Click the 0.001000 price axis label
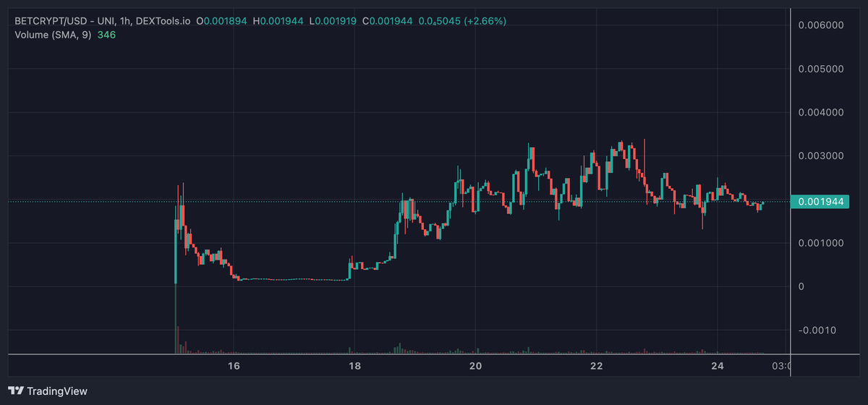The image size is (868, 405). click(821, 243)
